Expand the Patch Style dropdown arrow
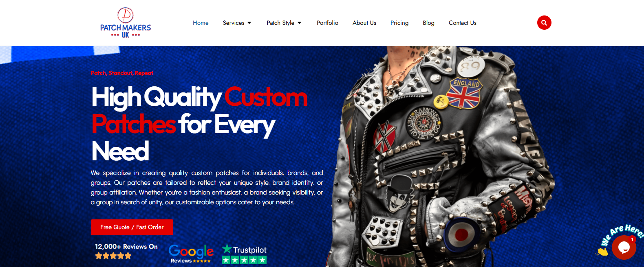Viewport: 644px width, 267px height. 299,23
